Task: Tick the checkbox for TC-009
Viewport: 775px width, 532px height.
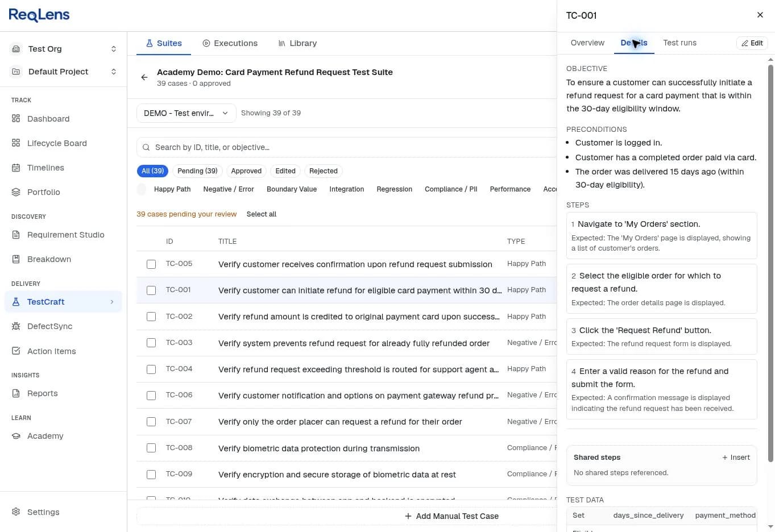Action: point(151,475)
